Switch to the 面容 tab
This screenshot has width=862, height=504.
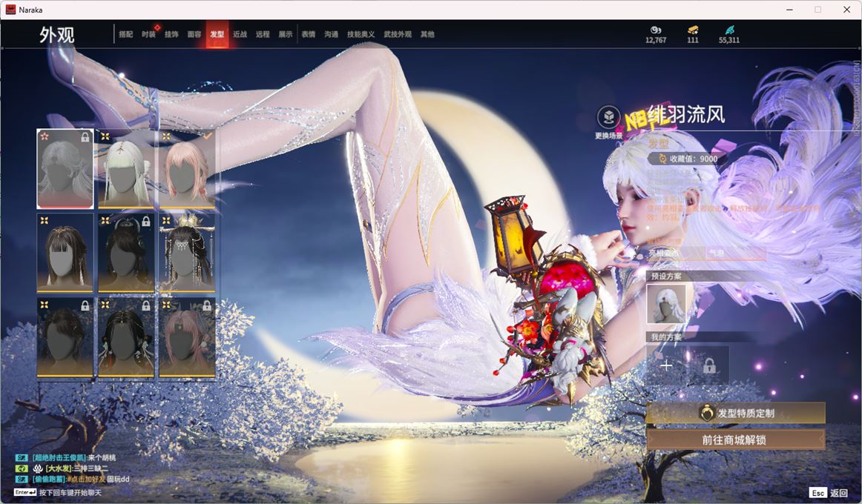(x=194, y=34)
